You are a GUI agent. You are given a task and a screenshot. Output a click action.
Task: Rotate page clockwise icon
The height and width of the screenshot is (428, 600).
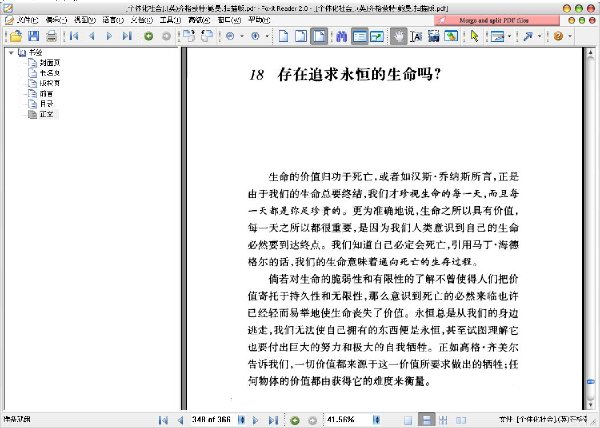[x=189, y=36]
